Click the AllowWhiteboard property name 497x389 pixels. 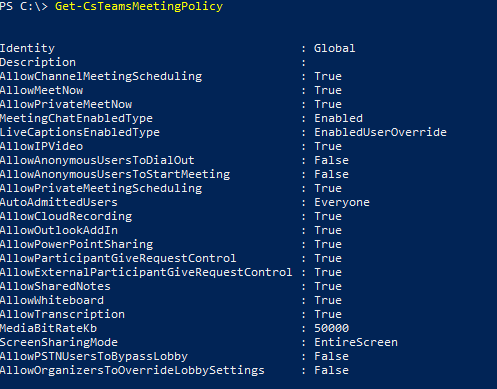(52, 300)
